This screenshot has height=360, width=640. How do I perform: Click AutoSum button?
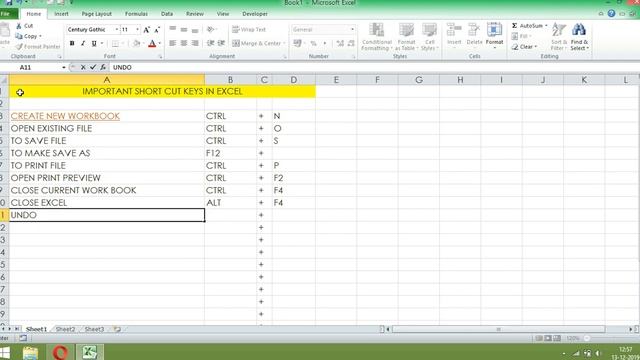(529, 26)
